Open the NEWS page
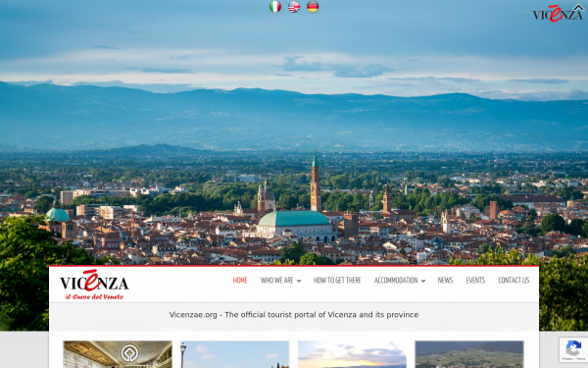 445,281
